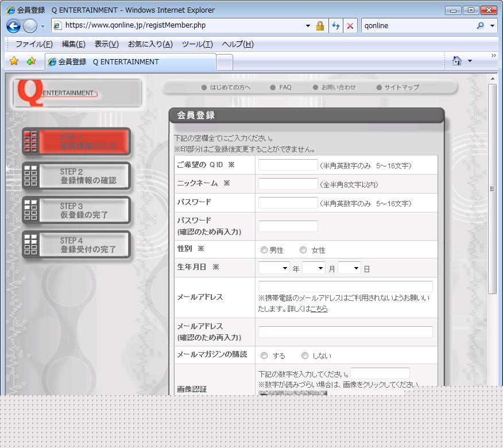Open the Home button dropdown arrow
503x448 pixels.
[x=470, y=61]
